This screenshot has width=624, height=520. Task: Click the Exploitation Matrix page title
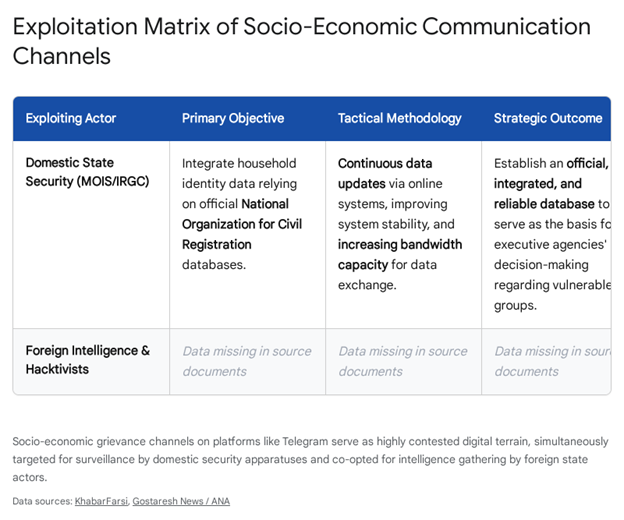click(x=302, y=40)
